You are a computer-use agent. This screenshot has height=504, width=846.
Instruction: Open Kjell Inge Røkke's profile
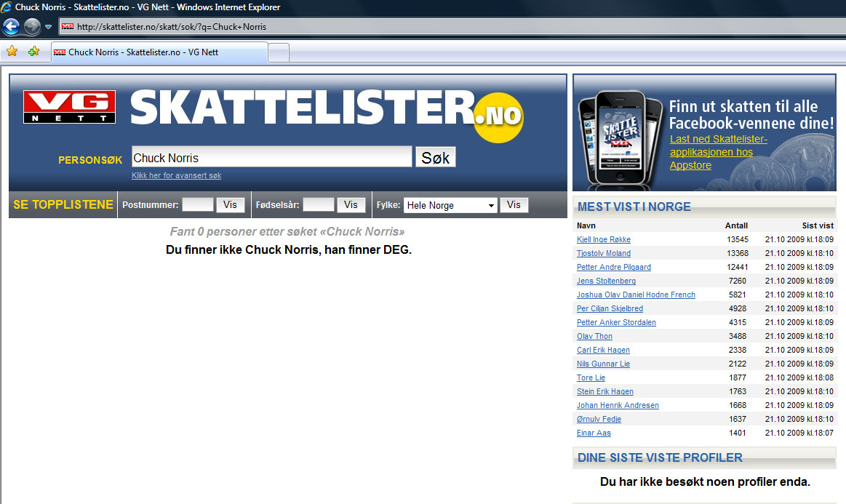(603, 239)
